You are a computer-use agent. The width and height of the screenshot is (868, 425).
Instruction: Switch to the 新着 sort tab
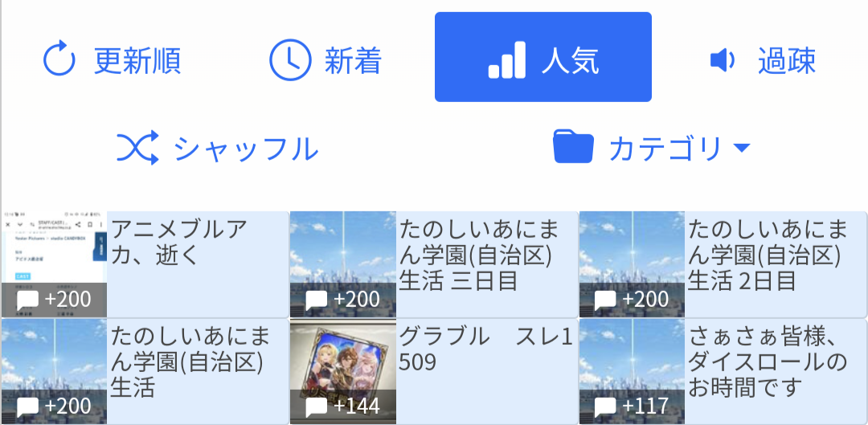click(325, 59)
